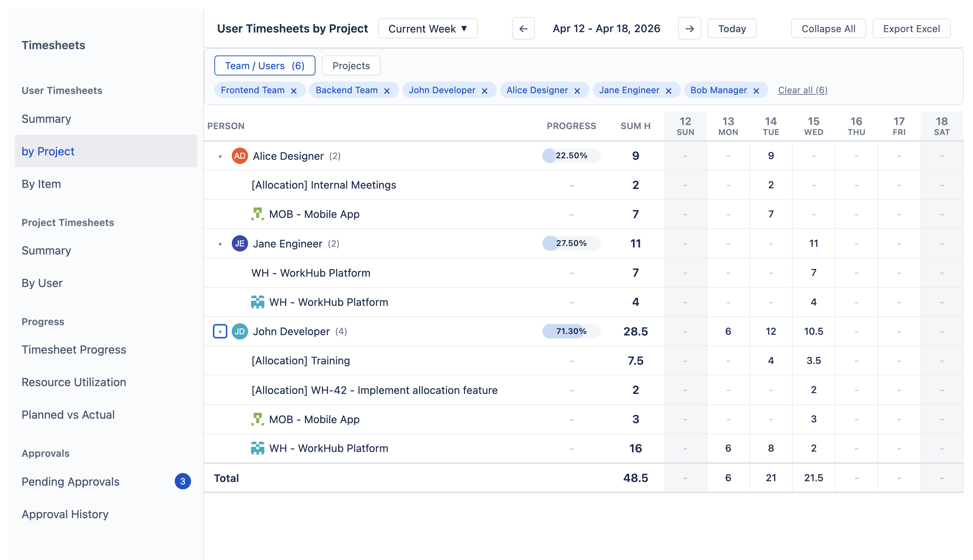
Task: Click the Collapse All button
Action: point(828,28)
